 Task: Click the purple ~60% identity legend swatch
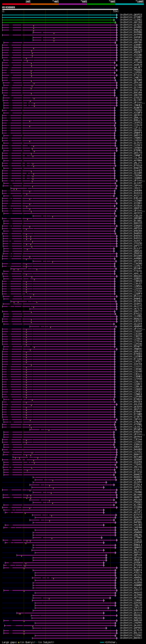tap(73, 4)
